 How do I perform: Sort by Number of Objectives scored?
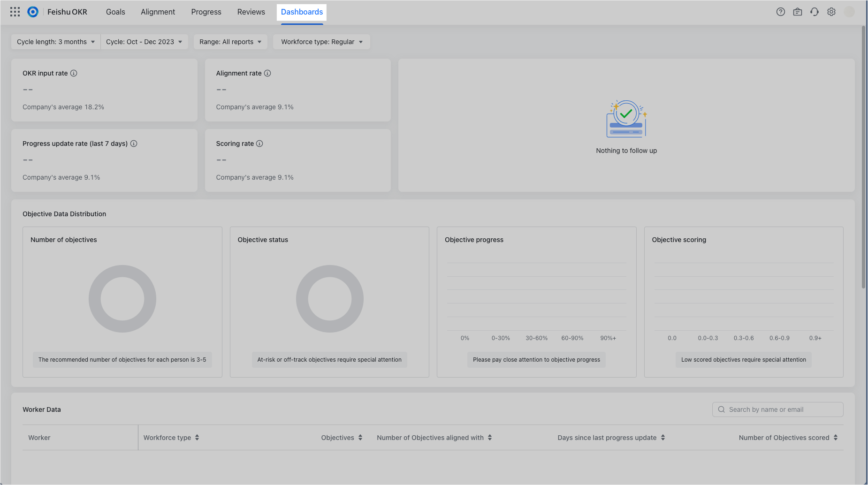coord(836,438)
